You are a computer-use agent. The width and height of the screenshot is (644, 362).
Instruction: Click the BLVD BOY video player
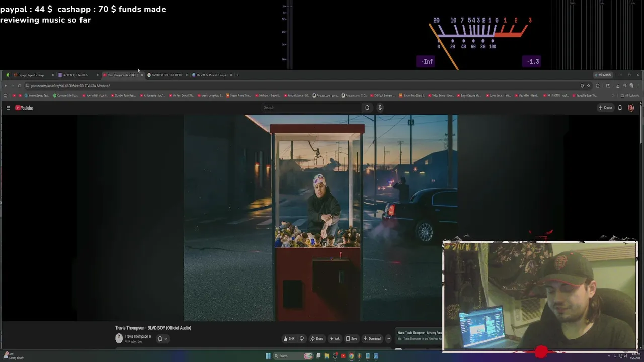click(x=320, y=218)
